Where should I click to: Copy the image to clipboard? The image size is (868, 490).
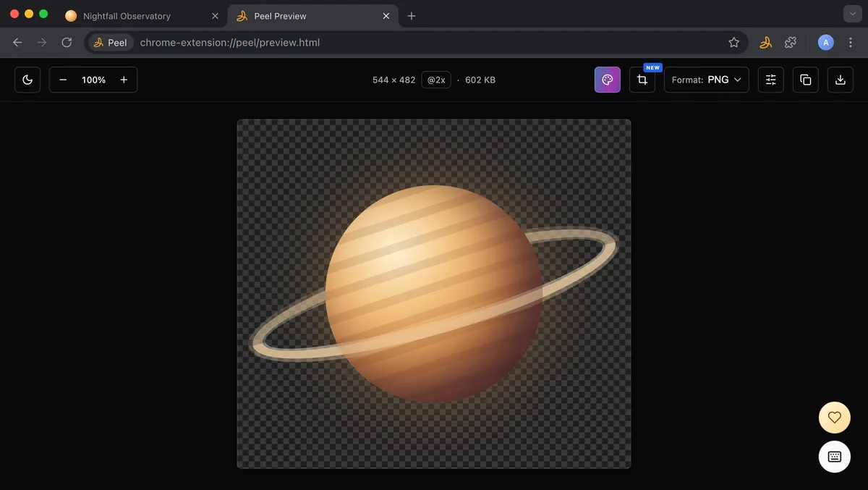(806, 80)
